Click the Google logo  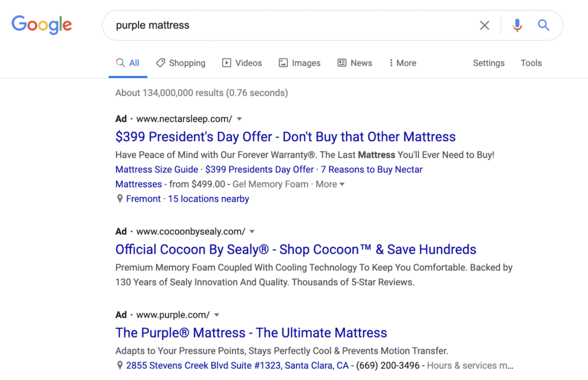[x=41, y=25]
